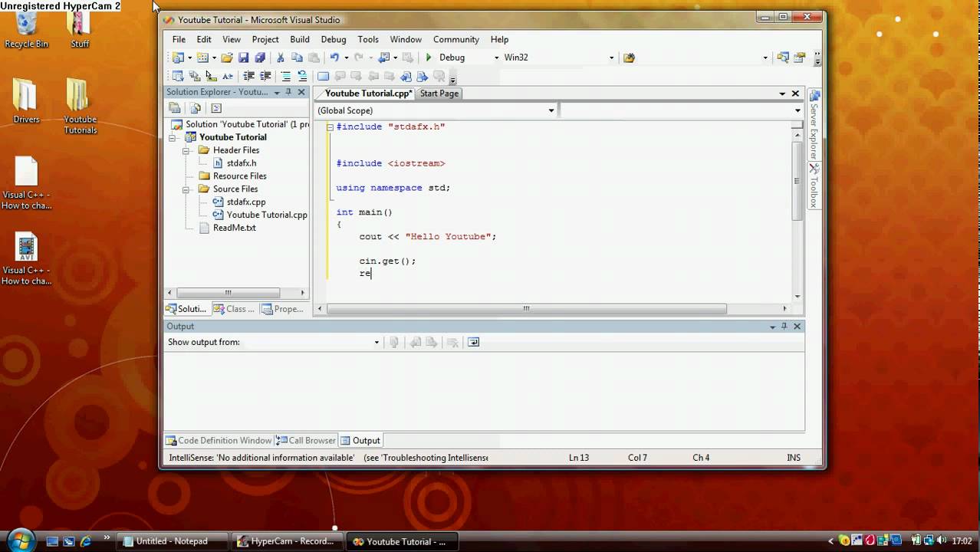Screen dimensions: 980x552
Task: Collapse the Youtube Tutorial project node
Action: (173, 137)
